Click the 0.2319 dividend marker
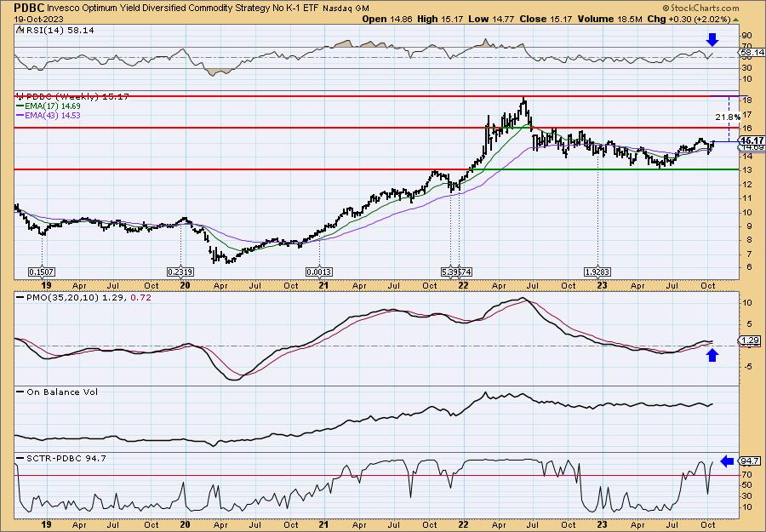The image size is (766, 532). click(180, 272)
